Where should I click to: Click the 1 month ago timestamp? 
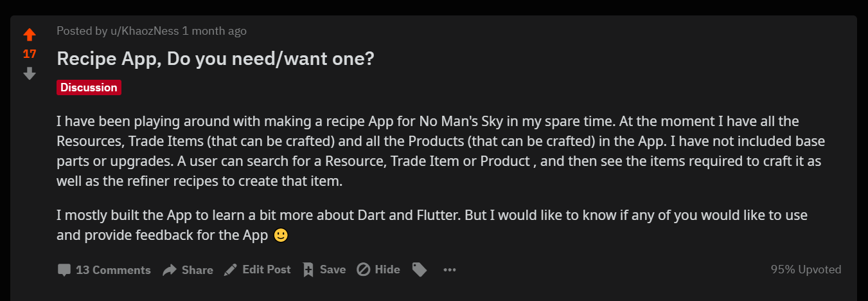pyautogui.click(x=215, y=31)
